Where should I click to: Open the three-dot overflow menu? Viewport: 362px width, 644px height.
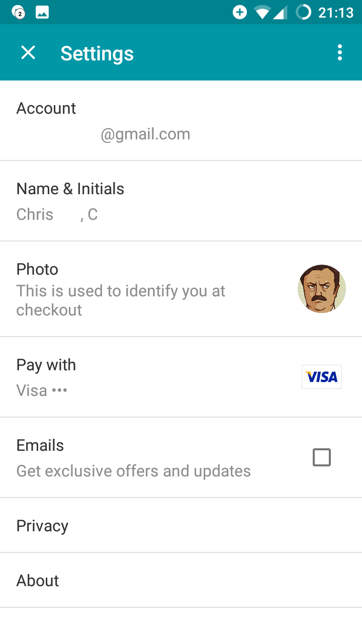click(340, 52)
